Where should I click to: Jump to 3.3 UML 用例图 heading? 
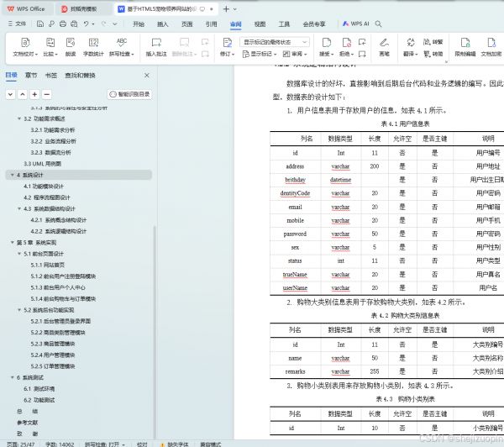[x=43, y=164]
